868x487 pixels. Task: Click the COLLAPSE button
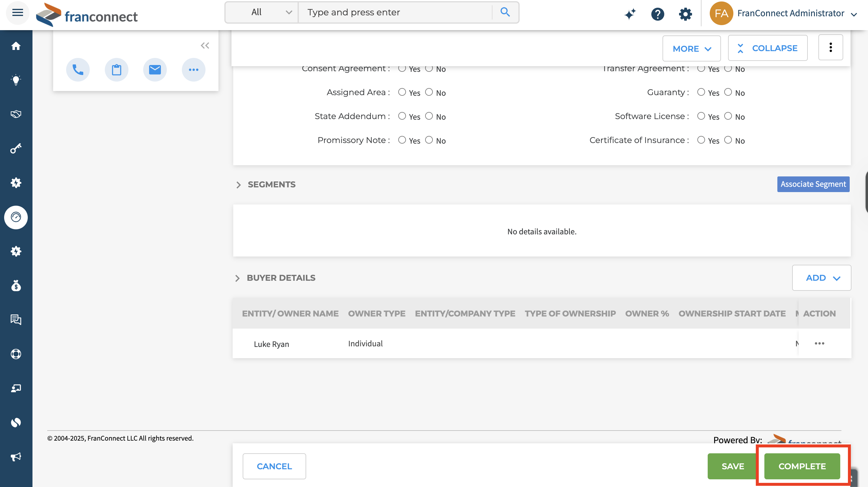coord(768,48)
